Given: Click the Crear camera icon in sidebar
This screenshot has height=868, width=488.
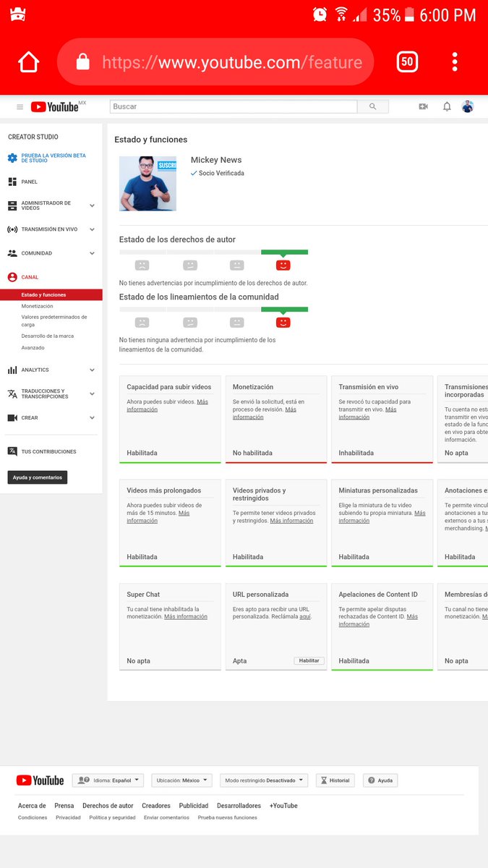Looking at the screenshot, I should click(12, 417).
